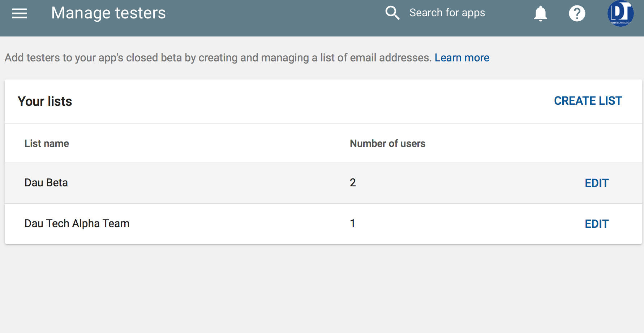
Task: Select the Dau Tech Alpha Team name
Action: point(77,224)
